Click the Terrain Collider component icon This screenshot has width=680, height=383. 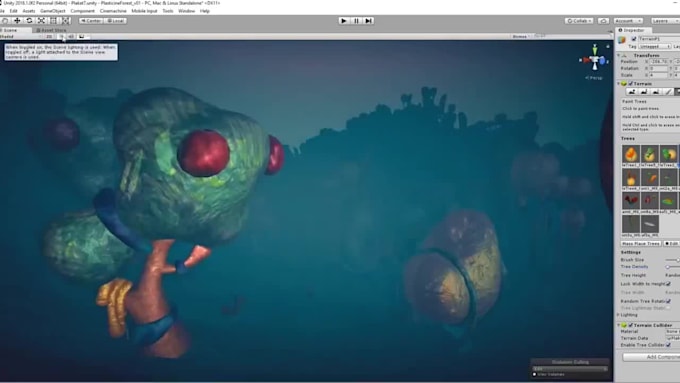pyautogui.click(x=624, y=325)
